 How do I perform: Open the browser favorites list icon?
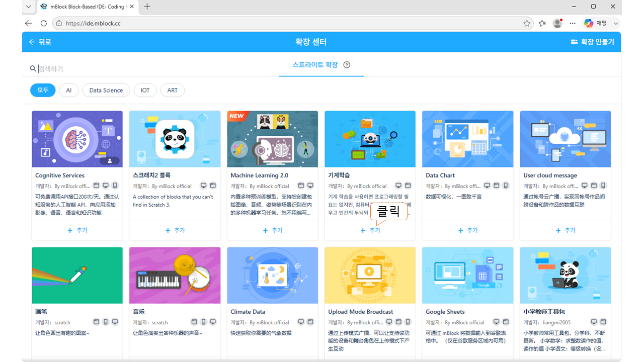pos(542,23)
